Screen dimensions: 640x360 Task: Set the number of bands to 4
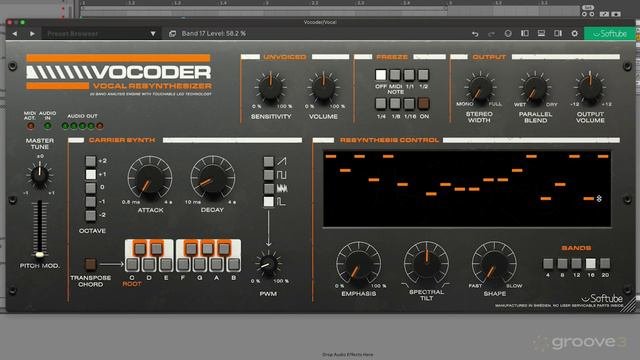coord(548,264)
